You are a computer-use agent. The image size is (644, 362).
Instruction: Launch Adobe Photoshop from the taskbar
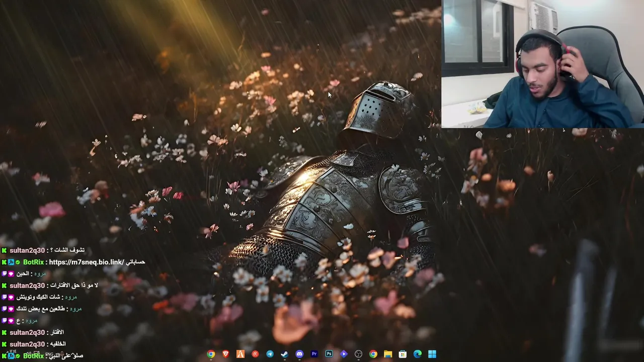(329, 354)
